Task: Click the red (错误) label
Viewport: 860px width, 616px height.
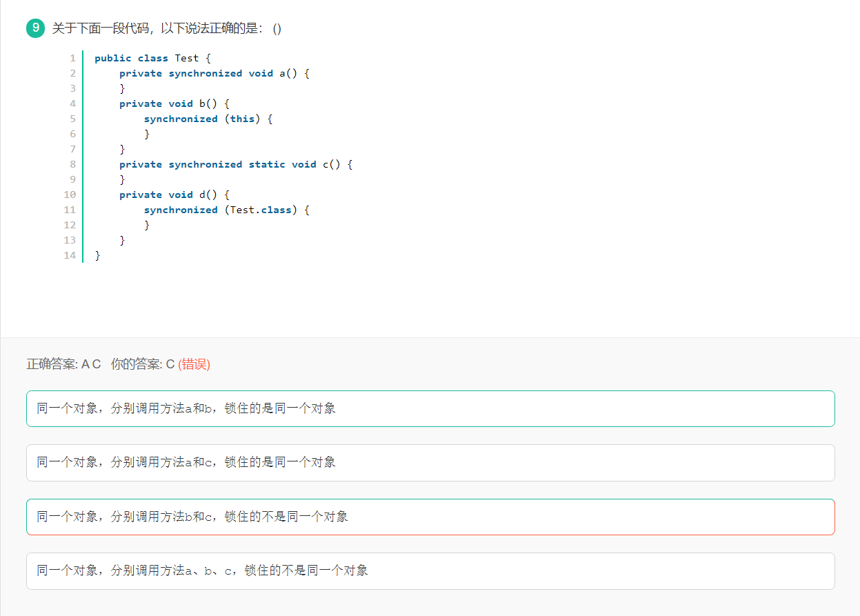Action: [x=194, y=364]
